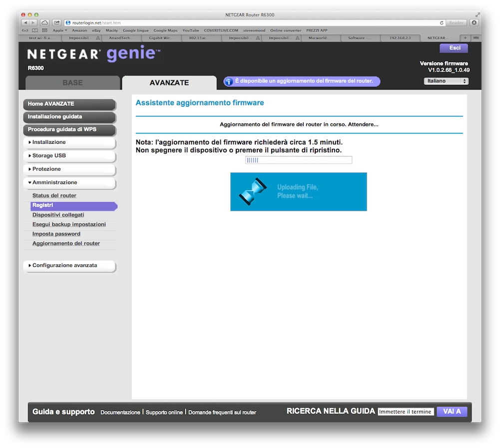Image resolution: width=500 pixels, height=448 pixels.
Task: Open Esegui backup impostazioni link
Action: [x=69, y=224]
